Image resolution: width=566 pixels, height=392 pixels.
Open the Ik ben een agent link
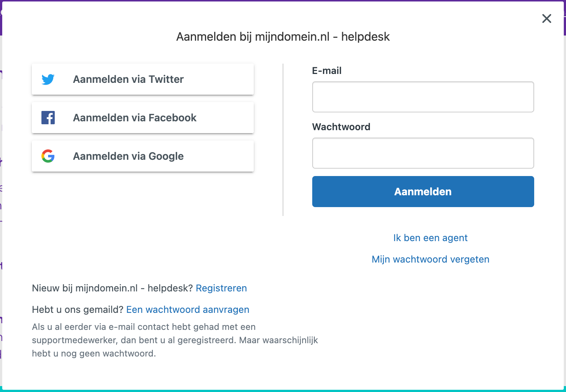coord(431,238)
